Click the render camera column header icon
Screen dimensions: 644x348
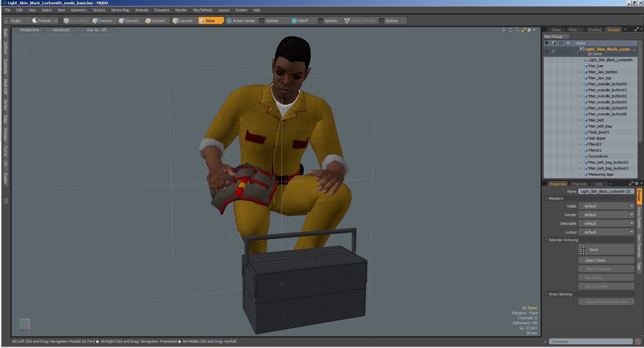coord(554,43)
